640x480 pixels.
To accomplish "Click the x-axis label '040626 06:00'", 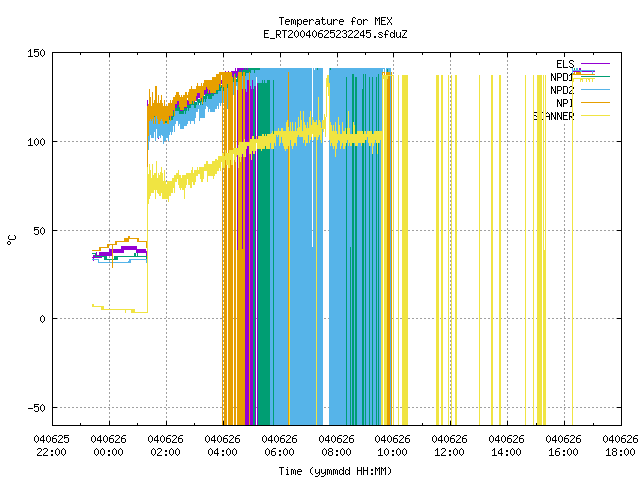I will coord(280,446).
